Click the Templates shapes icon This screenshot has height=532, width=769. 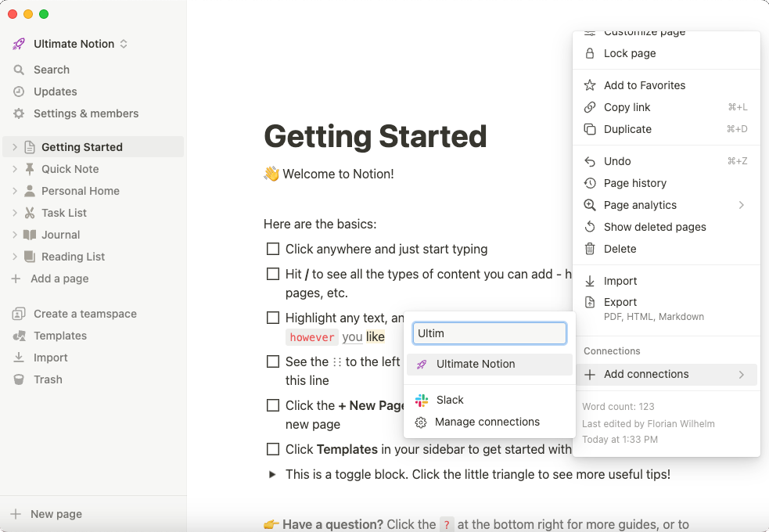pyautogui.click(x=19, y=336)
